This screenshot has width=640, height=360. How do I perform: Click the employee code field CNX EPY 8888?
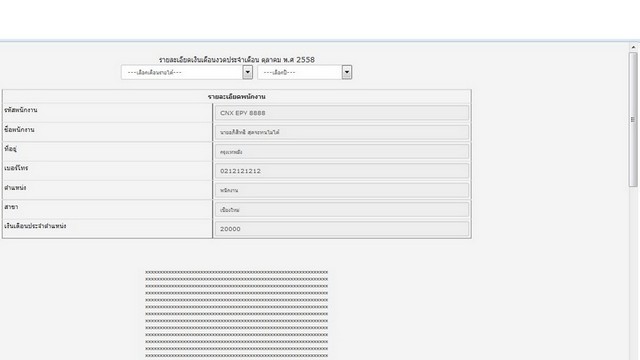(342, 113)
